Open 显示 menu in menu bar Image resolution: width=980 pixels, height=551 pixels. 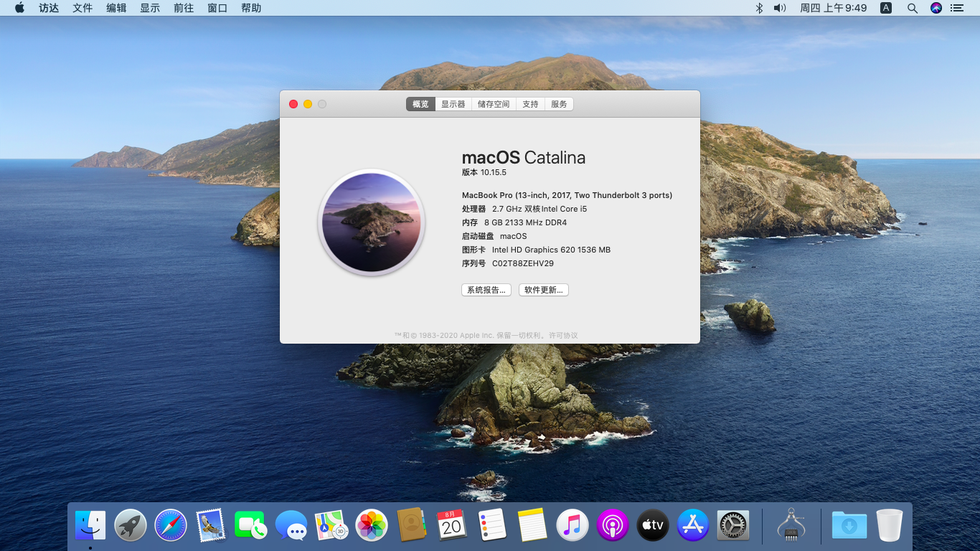pos(150,8)
